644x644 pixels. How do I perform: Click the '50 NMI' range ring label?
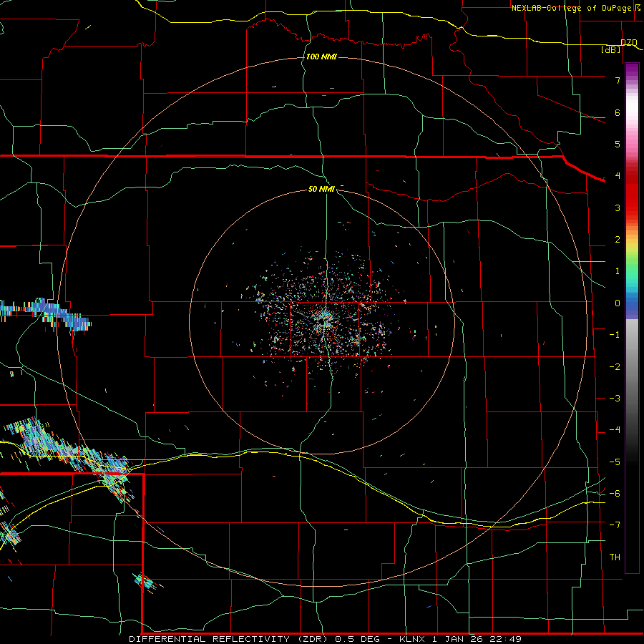321,189
